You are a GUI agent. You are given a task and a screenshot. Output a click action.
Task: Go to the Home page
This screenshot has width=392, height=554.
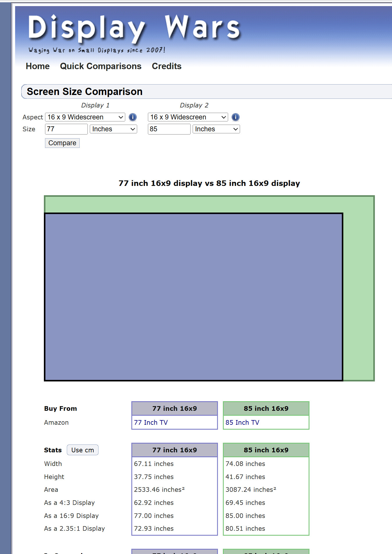point(38,66)
